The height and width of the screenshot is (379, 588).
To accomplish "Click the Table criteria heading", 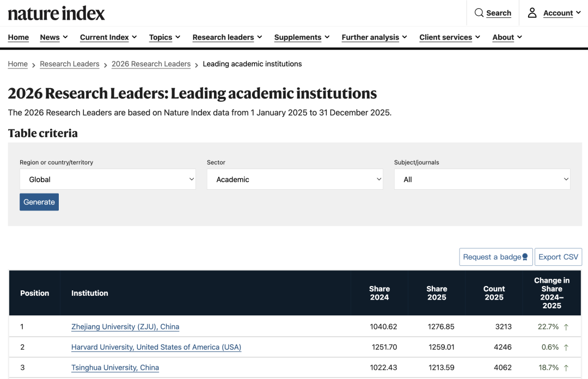I will pos(43,133).
